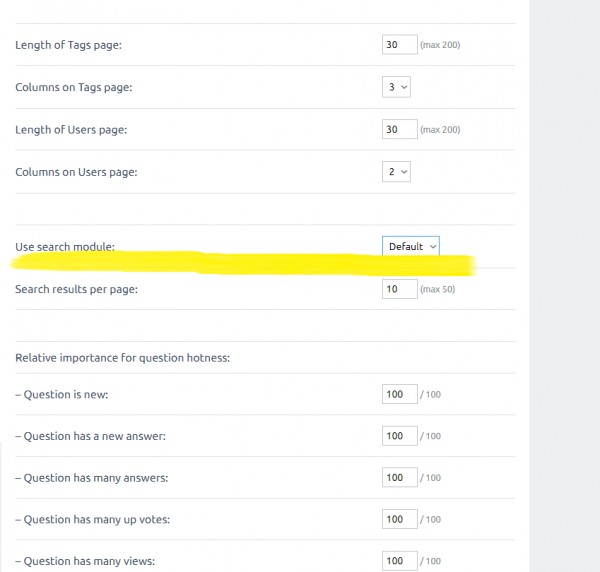Click the "Use search module:" label

(x=65, y=247)
